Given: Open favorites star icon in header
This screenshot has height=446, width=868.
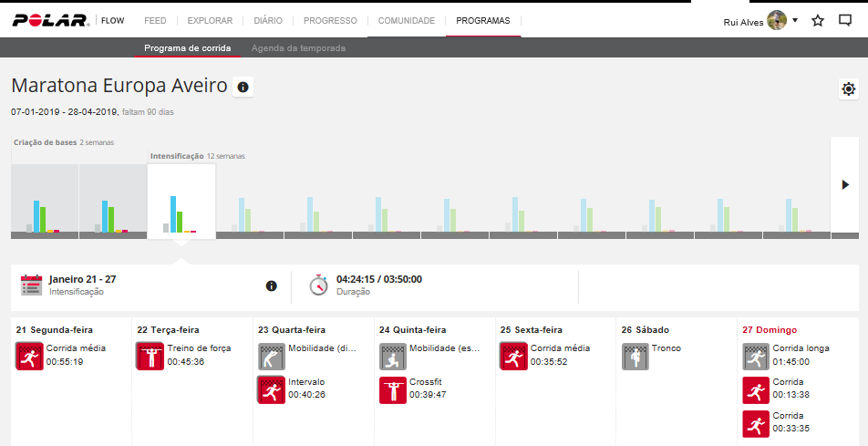Looking at the screenshot, I should coord(818,20).
